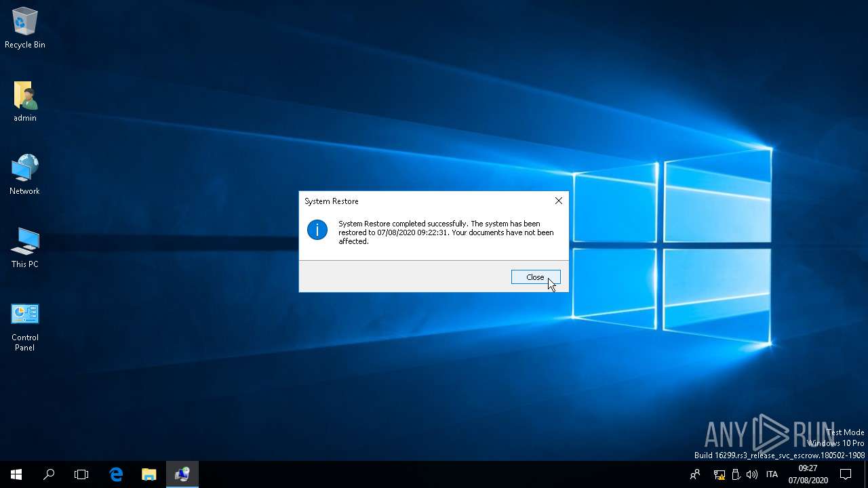Click the 'System Restore completed successfully' message
The image size is (868, 488).
point(446,232)
